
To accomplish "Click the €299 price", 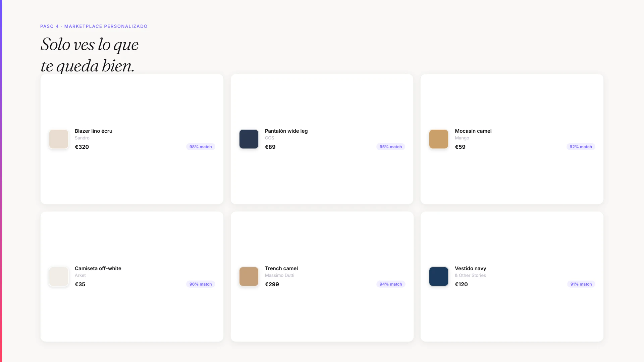I will click(x=272, y=284).
